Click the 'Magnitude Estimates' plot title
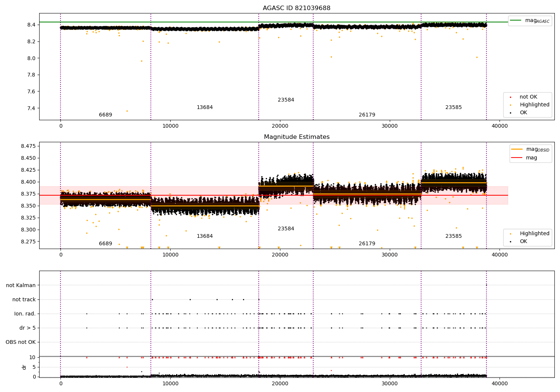Viewport: 560px width, 392px height. [x=296, y=137]
